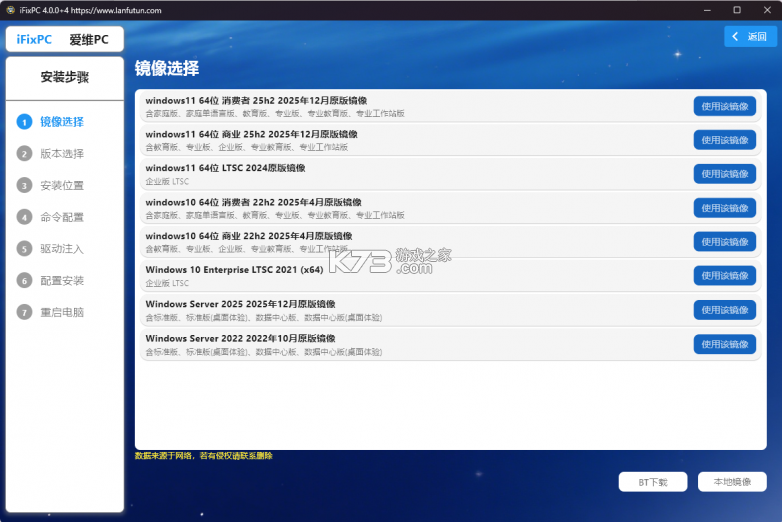Click title Windows Server 2025 2025年12月原版镜像

[x=240, y=304]
